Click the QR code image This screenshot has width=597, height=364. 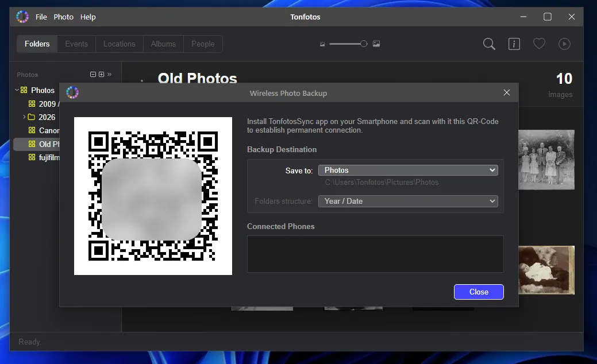click(153, 196)
